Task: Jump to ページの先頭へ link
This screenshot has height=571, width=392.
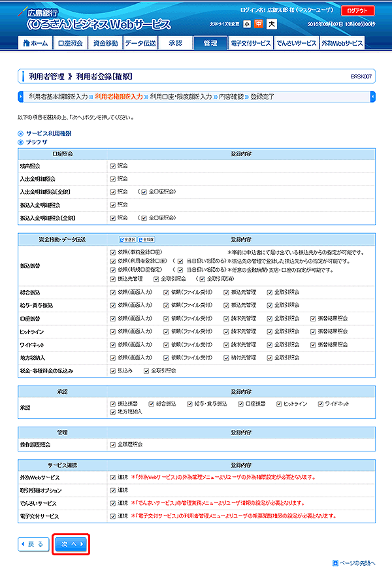Action: pyautogui.click(x=353, y=563)
